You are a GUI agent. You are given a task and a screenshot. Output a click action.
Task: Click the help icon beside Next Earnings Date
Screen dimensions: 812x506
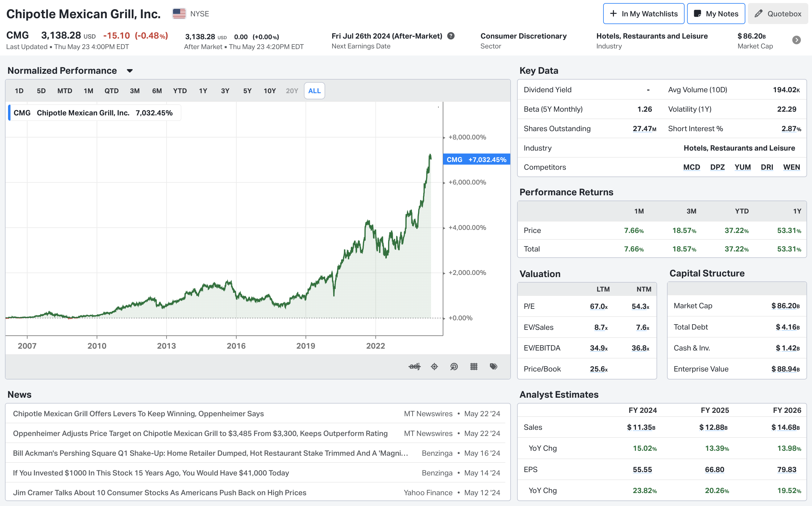[x=451, y=36]
